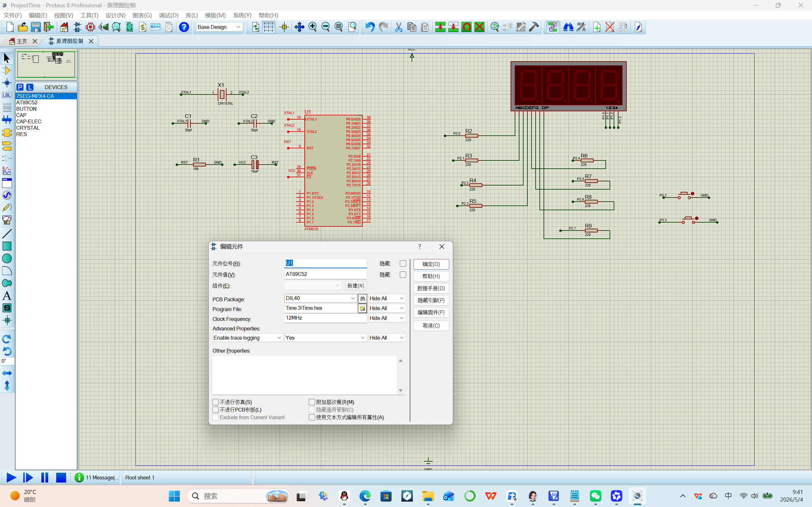Viewport: 812px width, 507px height.
Task: Click the Undo arrow in toolbar
Action: point(370,27)
